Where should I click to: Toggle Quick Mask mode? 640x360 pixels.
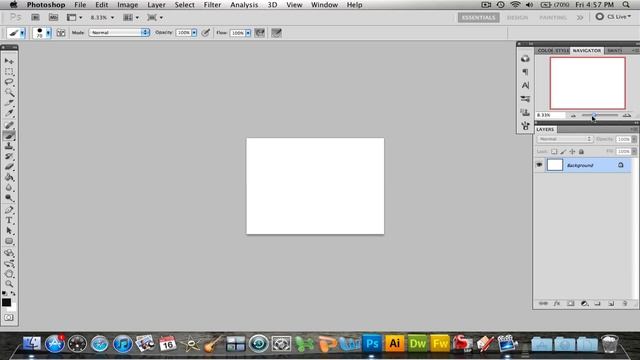(x=9, y=318)
